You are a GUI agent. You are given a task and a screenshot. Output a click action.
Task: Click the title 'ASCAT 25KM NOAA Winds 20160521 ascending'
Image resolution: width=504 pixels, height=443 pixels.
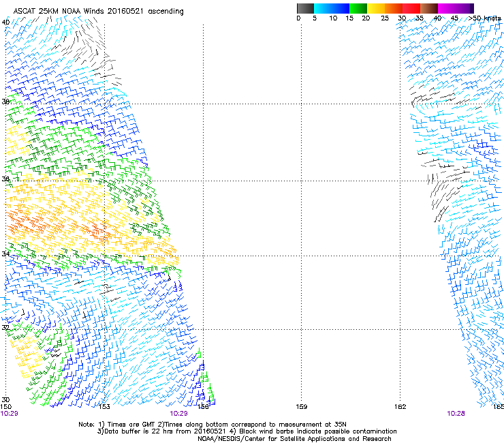(98, 12)
